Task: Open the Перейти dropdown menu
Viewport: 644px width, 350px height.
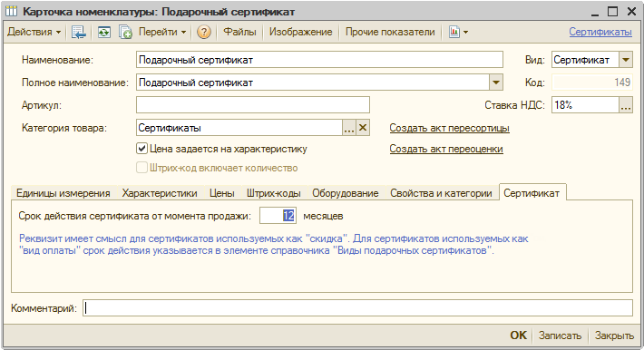Action: 162,32
